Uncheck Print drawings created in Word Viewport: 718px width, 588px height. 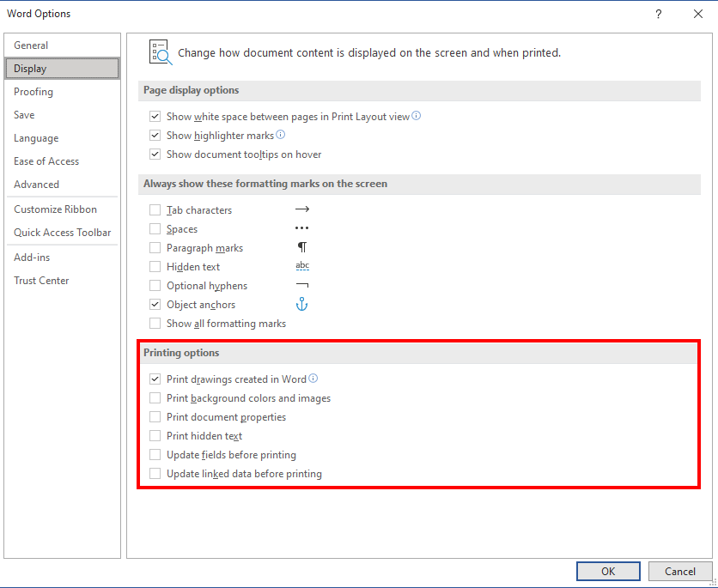click(x=155, y=379)
